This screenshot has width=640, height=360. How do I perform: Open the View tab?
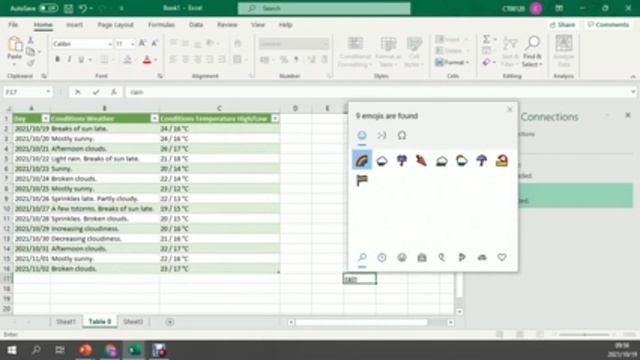tap(258, 25)
